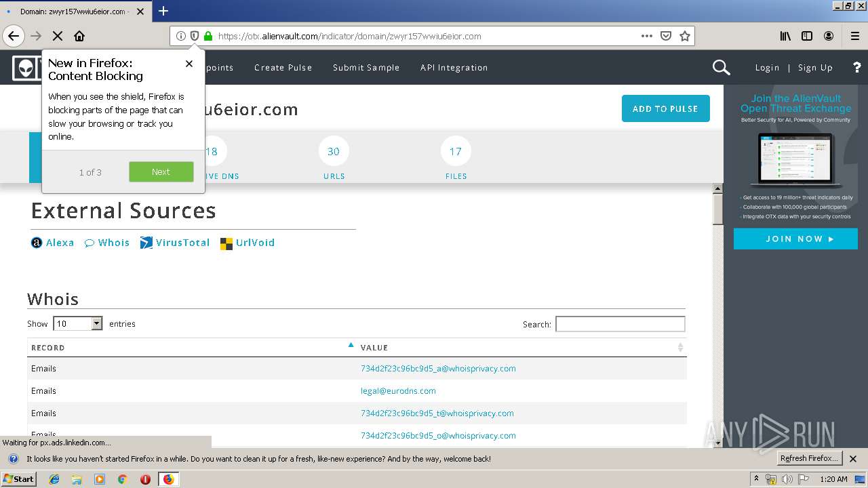Open the AlienVault alien logo home link
The width and height of the screenshot is (868, 488).
pyautogui.click(x=26, y=68)
